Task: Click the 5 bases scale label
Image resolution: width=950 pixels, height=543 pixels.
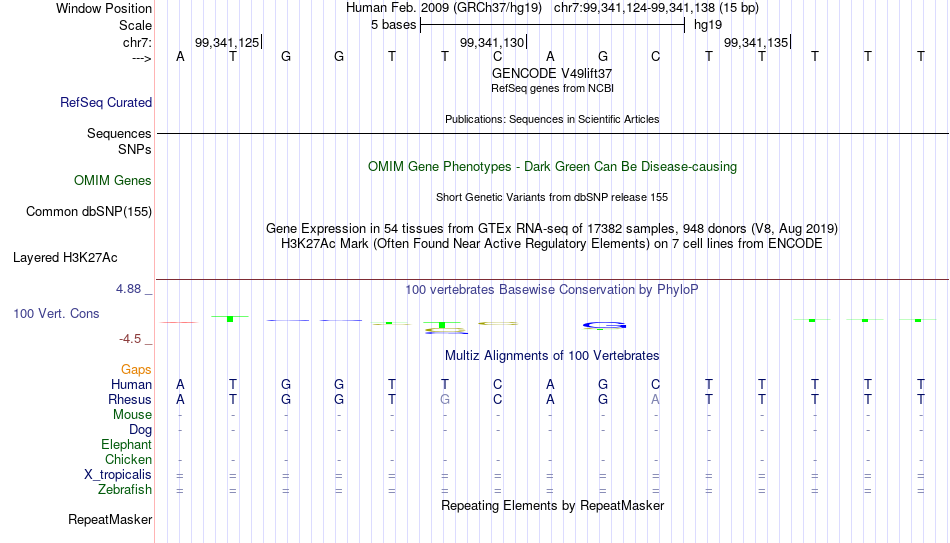Action: point(393,25)
